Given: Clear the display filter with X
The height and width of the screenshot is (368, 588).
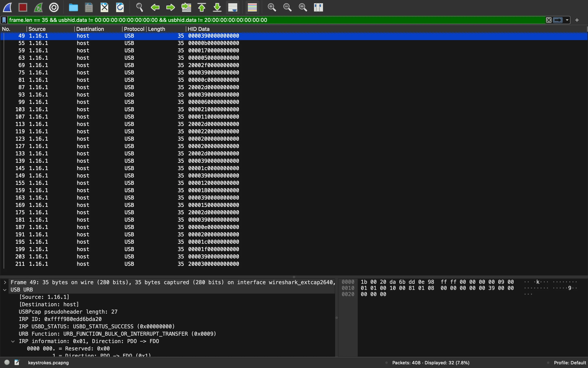Looking at the screenshot, I should (549, 20).
